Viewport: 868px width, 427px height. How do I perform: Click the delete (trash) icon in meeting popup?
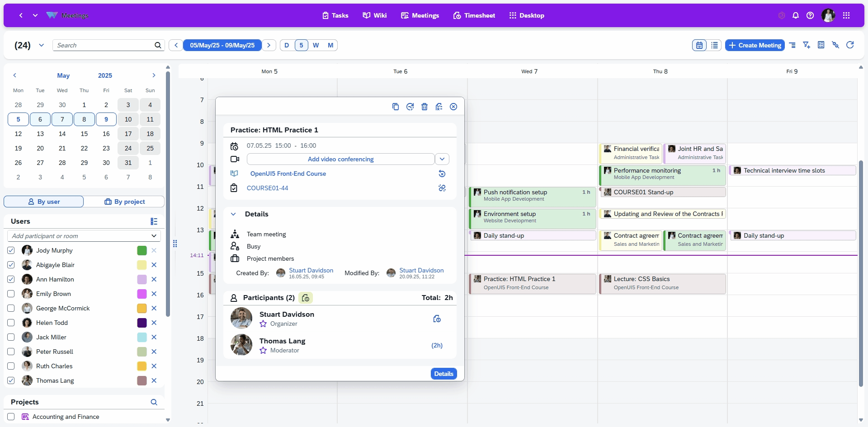coord(424,107)
